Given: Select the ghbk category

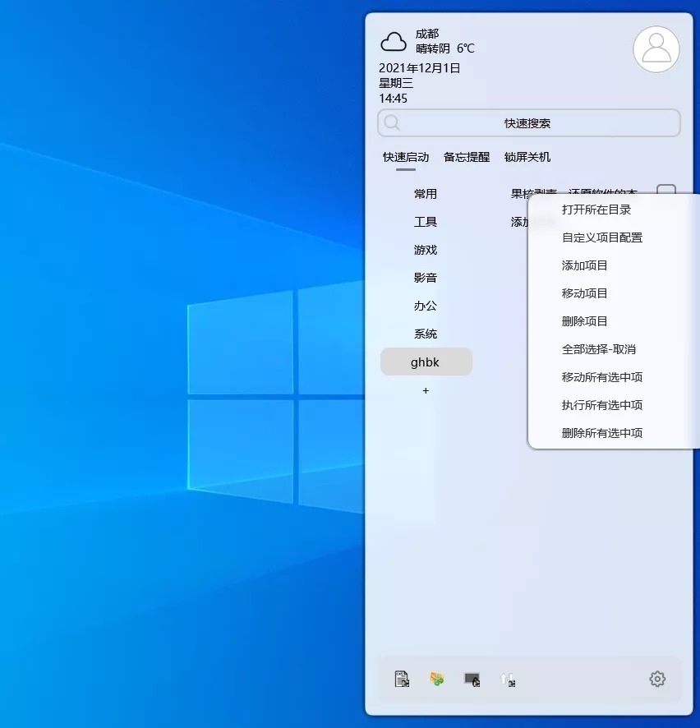Looking at the screenshot, I should coord(426,362).
